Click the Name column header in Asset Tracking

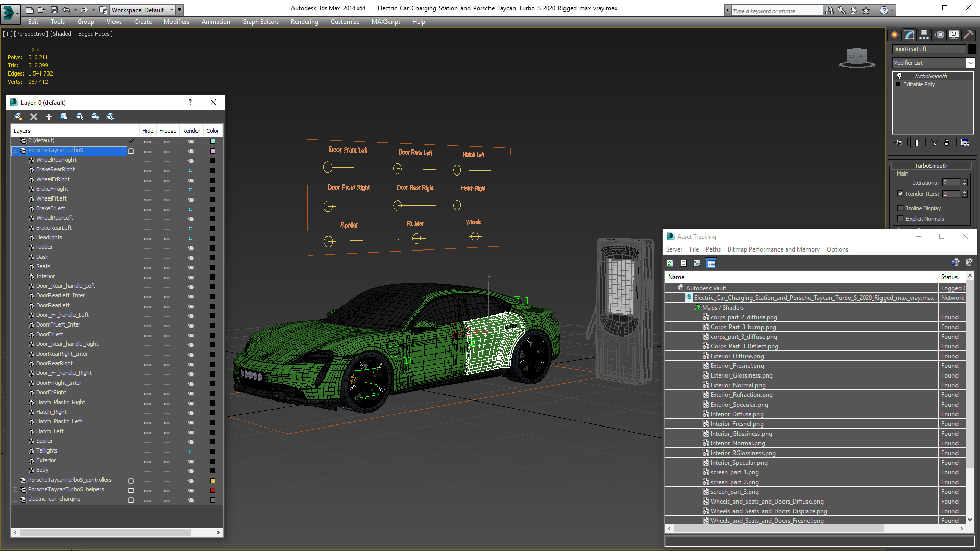point(801,277)
